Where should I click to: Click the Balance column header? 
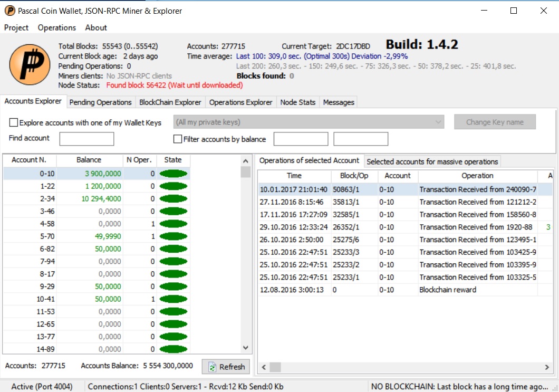(89, 160)
